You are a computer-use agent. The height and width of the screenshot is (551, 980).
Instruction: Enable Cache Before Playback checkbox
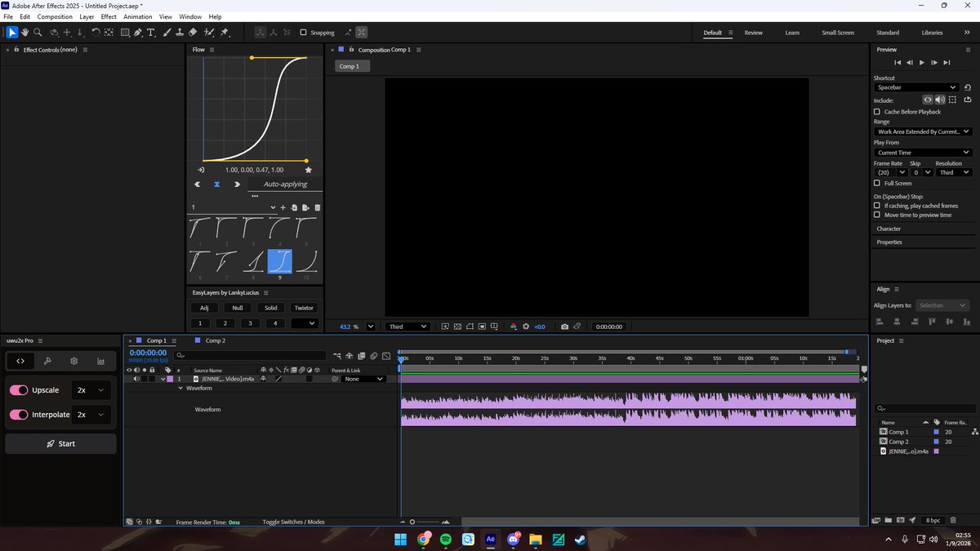click(877, 112)
